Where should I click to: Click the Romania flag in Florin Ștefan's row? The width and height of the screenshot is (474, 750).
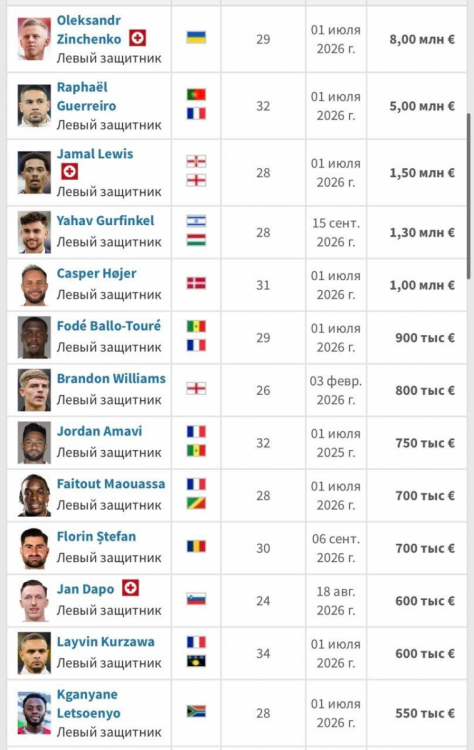click(196, 546)
